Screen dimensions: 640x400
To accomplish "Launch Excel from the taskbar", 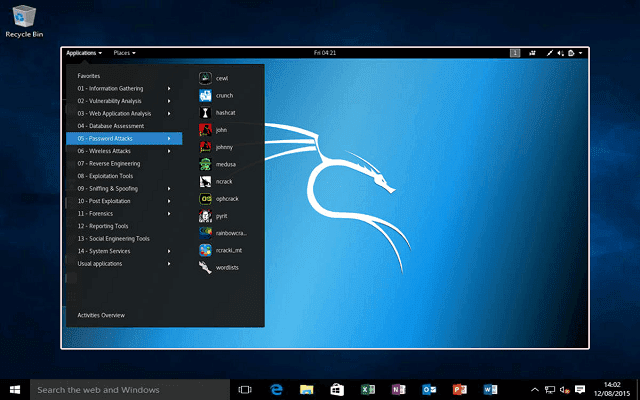I will [368, 390].
